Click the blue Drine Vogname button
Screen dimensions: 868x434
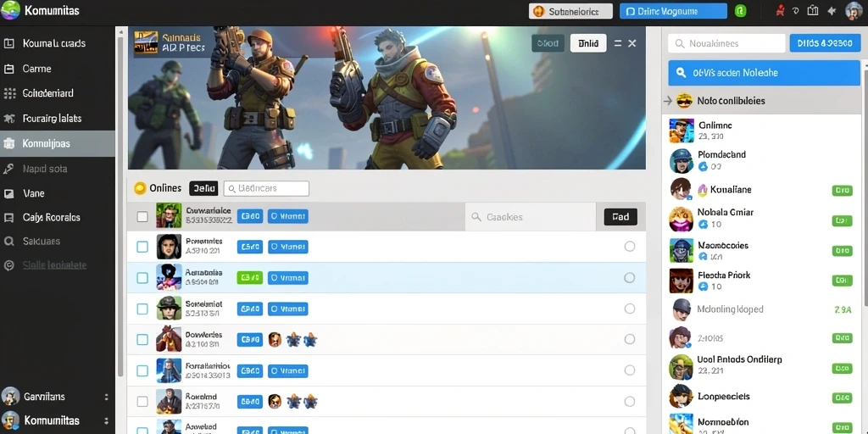click(x=673, y=11)
